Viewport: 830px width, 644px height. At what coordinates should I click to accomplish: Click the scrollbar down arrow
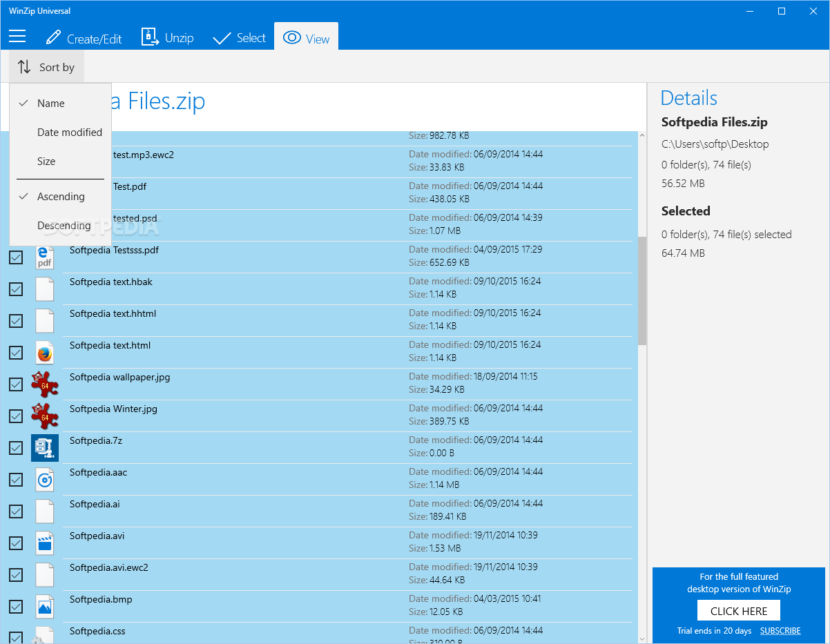[642, 638]
